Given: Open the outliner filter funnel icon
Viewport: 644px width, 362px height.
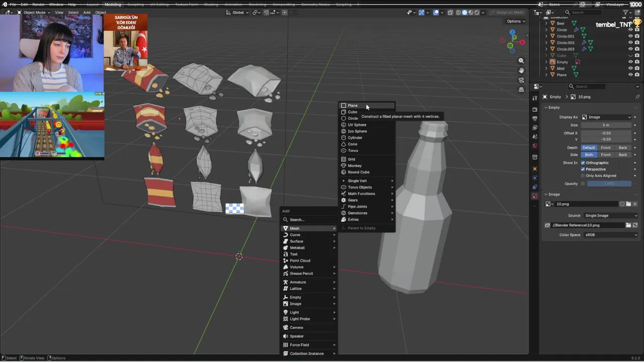Looking at the screenshot, I should [626, 13].
